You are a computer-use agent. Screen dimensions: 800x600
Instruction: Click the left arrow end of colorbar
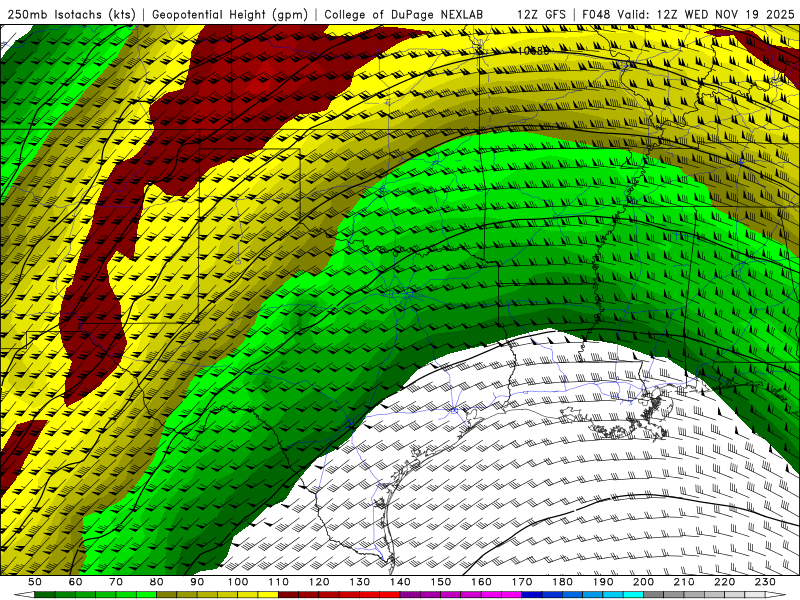click(x=24, y=595)
